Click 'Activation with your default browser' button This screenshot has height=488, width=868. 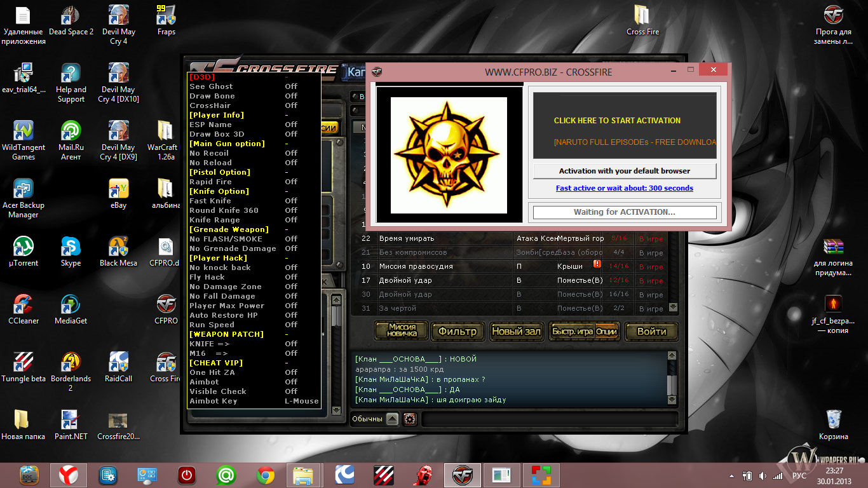625,171
